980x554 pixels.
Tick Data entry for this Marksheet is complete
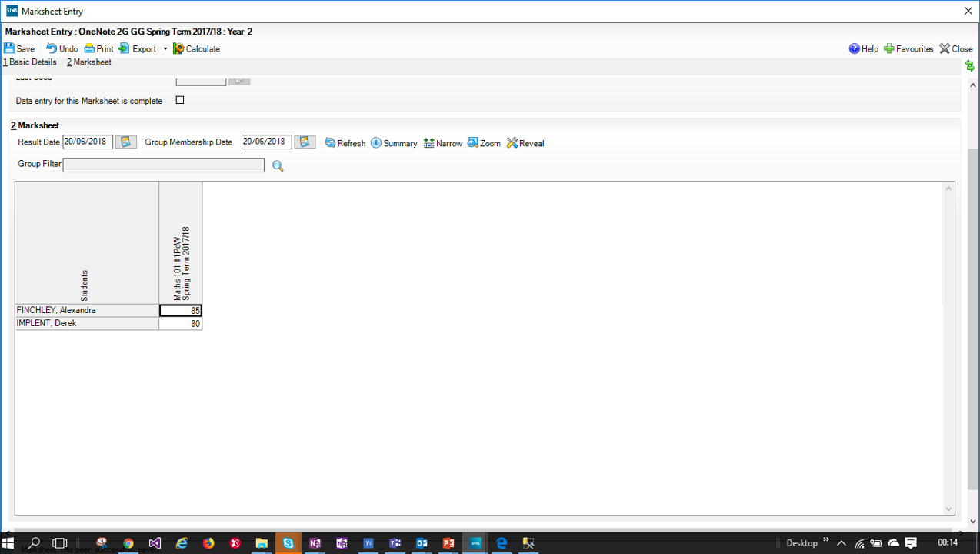(180, 100)
